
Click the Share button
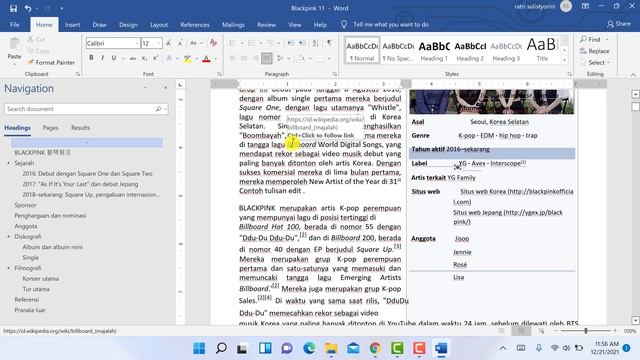pyautogui.click(x=619, y=24)
